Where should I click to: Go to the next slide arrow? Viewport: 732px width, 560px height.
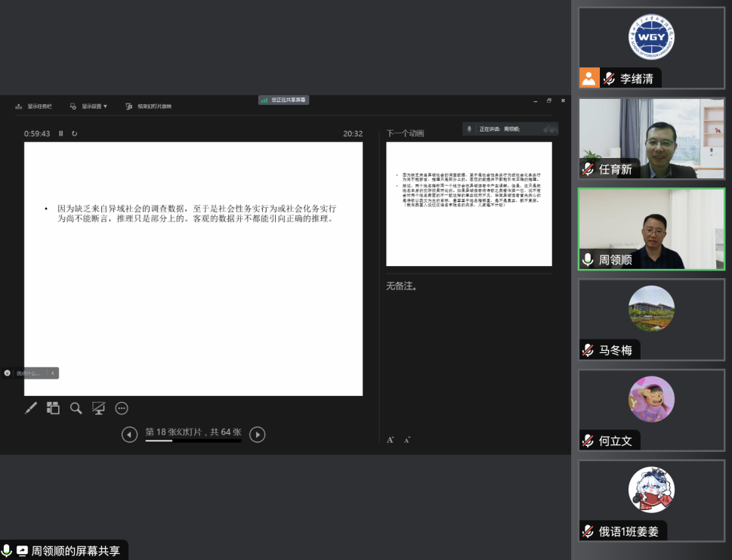[x=258, y=434]
